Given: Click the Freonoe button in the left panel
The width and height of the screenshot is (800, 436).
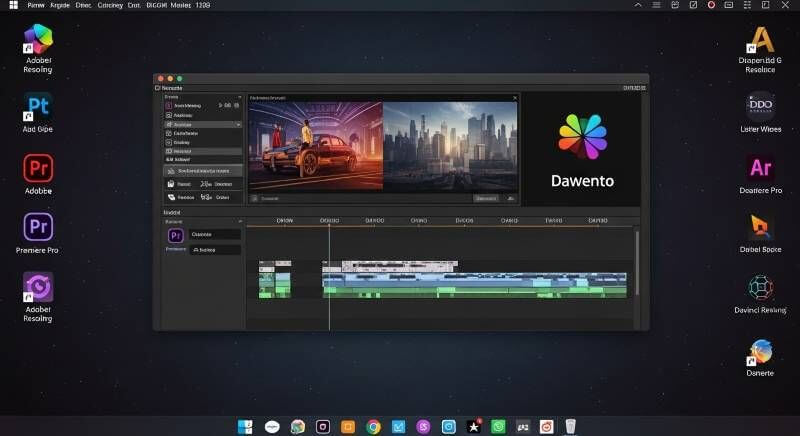Looking at the screenshot, I should point(181,197).
